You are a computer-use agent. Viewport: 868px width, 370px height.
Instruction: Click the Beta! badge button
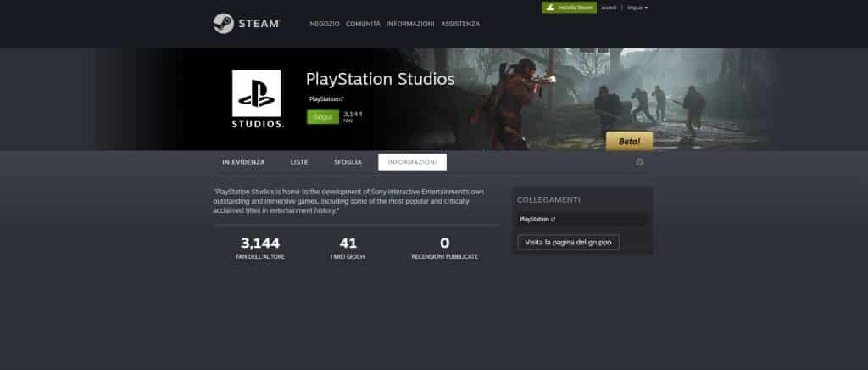(x=629, y=141)
